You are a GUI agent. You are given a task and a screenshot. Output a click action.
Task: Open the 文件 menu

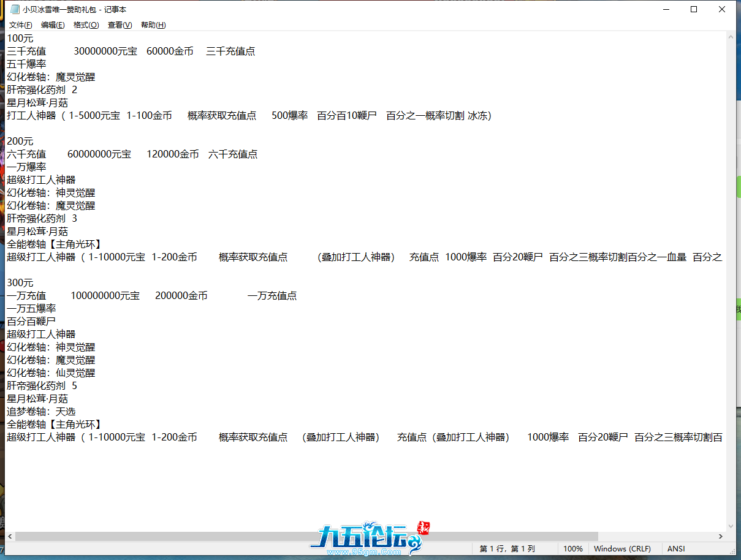pyautogui.click(x=20, y=25)
